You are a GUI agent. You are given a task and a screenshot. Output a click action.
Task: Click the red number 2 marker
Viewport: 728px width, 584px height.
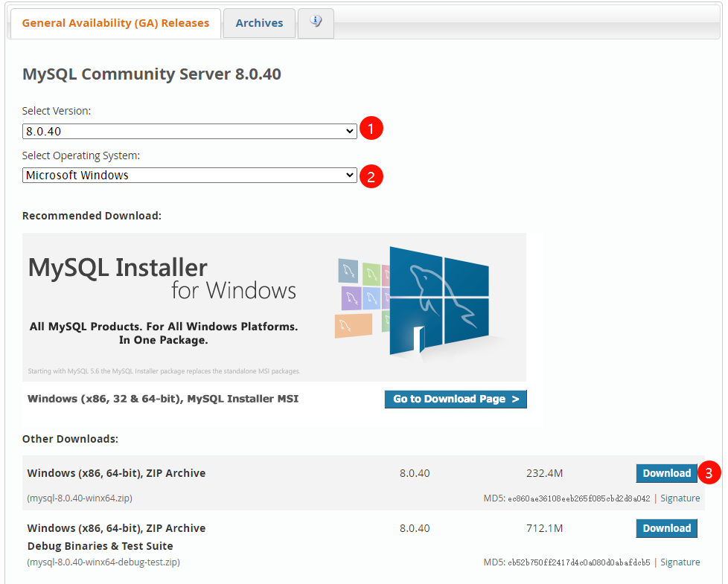coord(371,176)
